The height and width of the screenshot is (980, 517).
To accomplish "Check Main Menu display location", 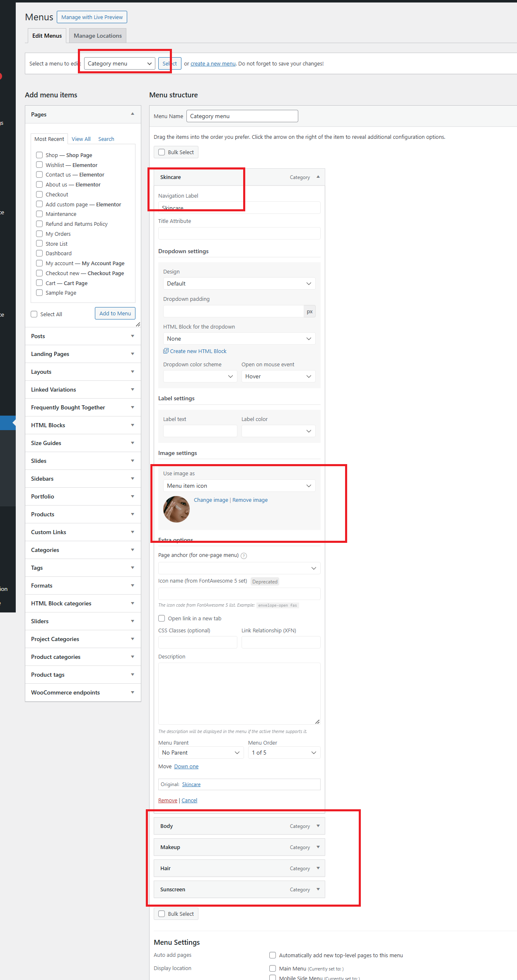I will coord(273,968).
